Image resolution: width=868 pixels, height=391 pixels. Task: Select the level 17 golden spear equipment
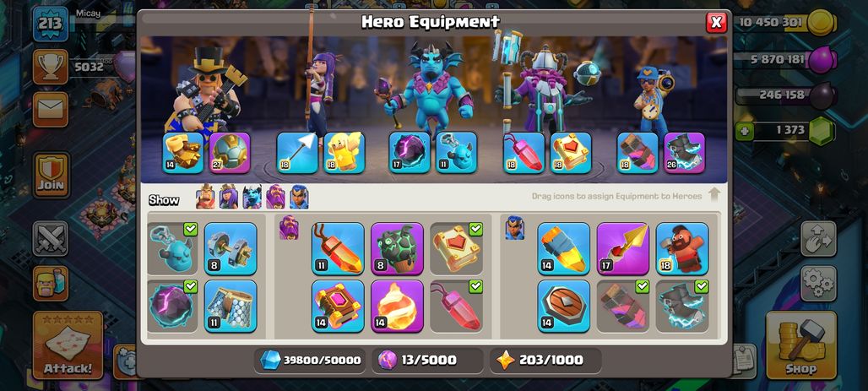623,248
